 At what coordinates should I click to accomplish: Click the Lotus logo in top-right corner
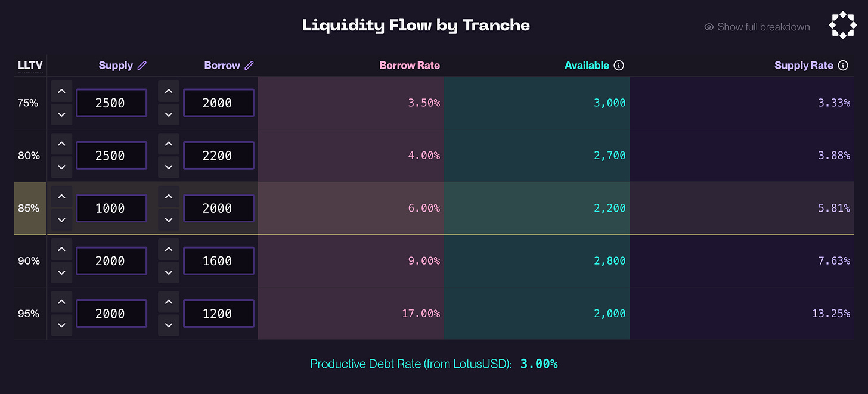842,26
